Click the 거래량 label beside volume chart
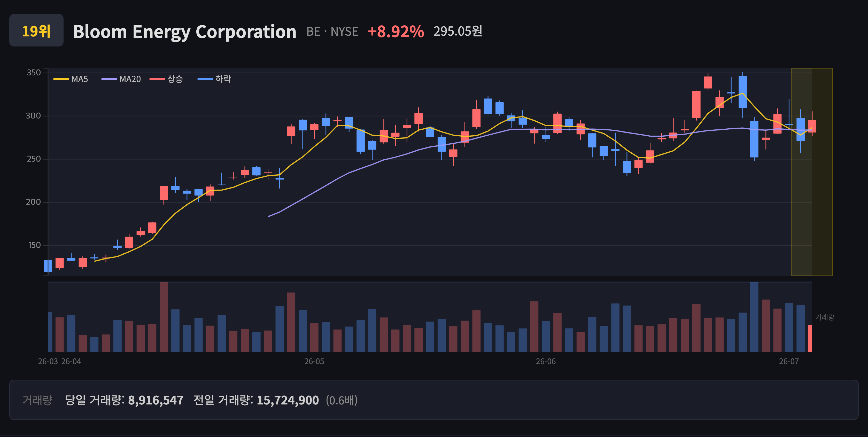Image resolution: width=868 pixels, height=437 pixels. (825, 317)
